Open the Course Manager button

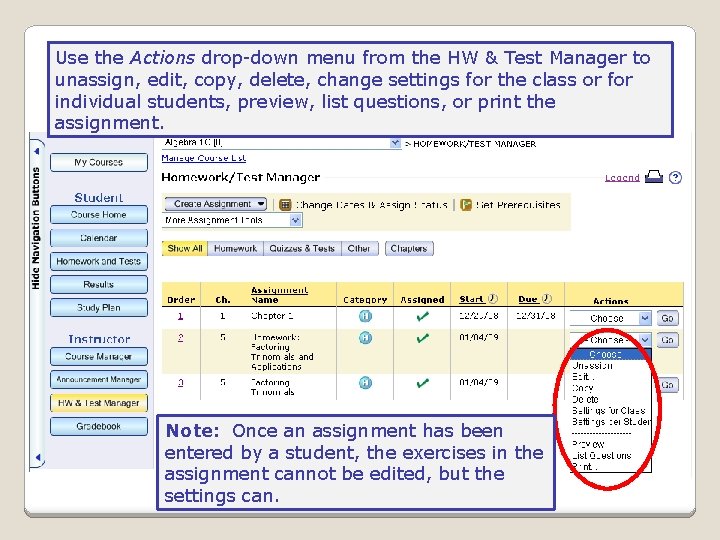pyautogui.click(x=99, y=356)
